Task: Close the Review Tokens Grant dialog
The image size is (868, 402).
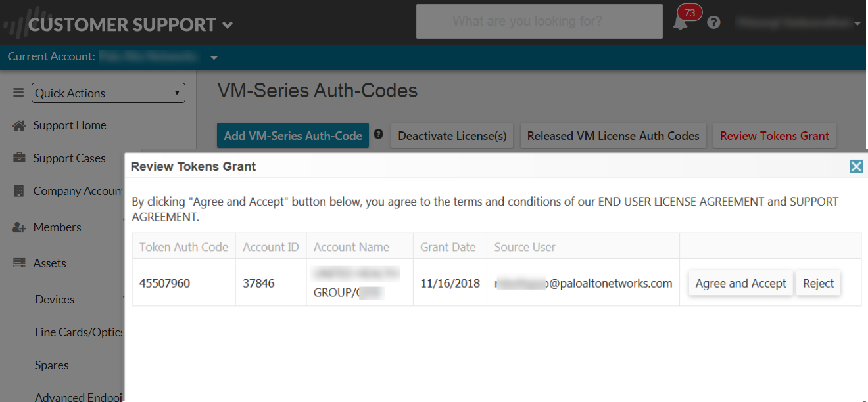Action: point(856,166)
